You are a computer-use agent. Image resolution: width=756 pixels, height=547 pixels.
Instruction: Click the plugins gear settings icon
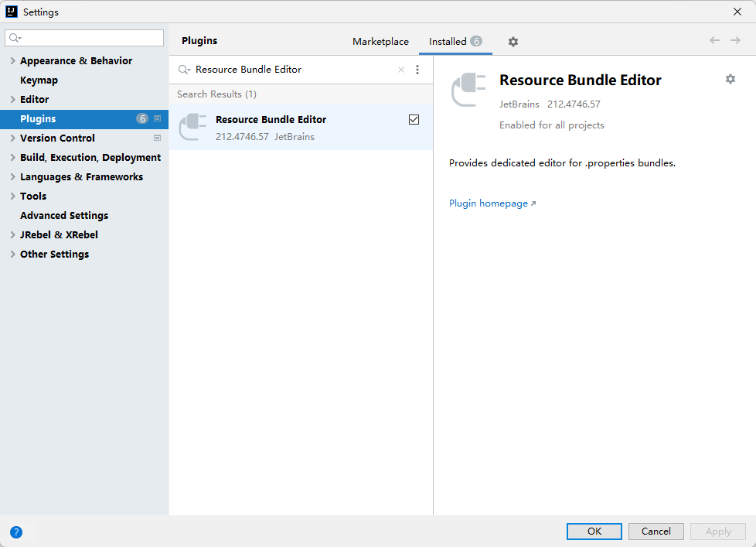[513, 42]
